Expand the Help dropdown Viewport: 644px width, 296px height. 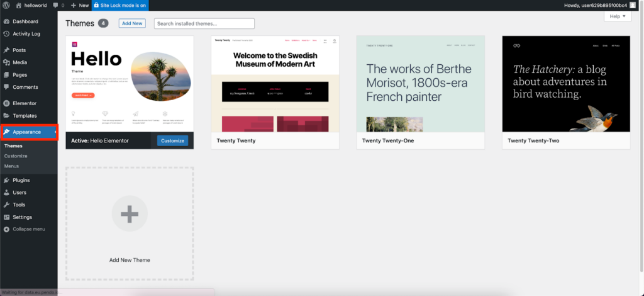pos(617,16)
